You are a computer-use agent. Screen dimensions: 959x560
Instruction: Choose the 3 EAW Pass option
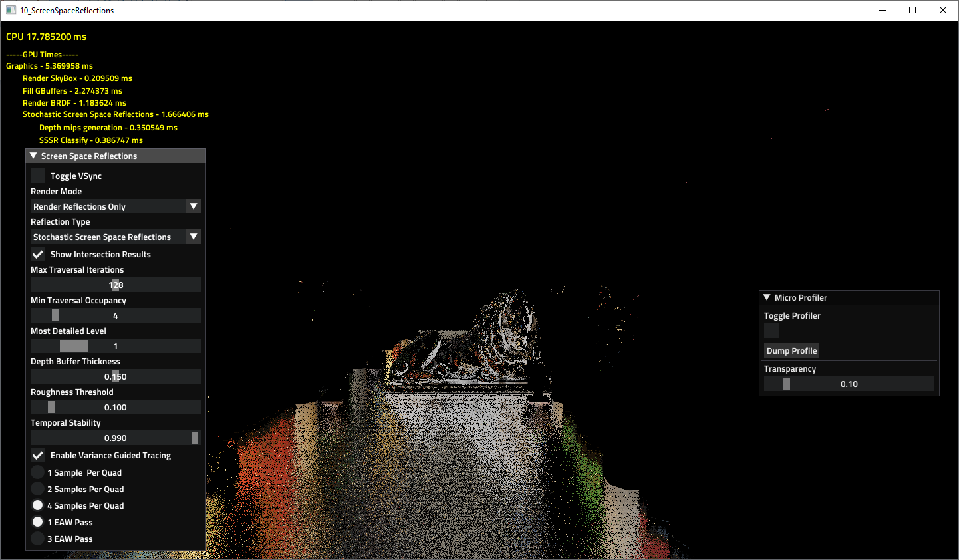pyautogui.click(x=37, y=539)
